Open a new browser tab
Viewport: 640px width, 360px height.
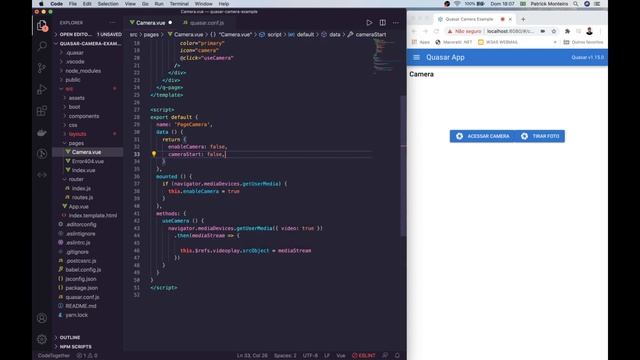[523, 19]
